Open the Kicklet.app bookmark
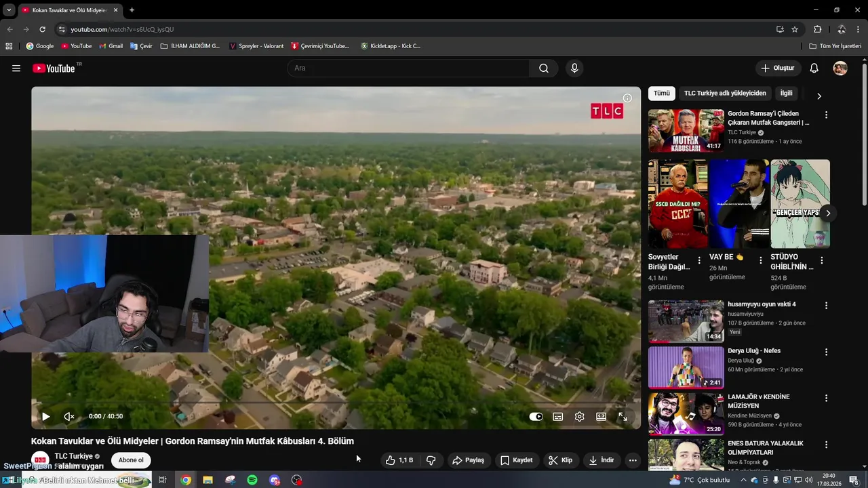868x488 pixels. click(x=391, y=46)
